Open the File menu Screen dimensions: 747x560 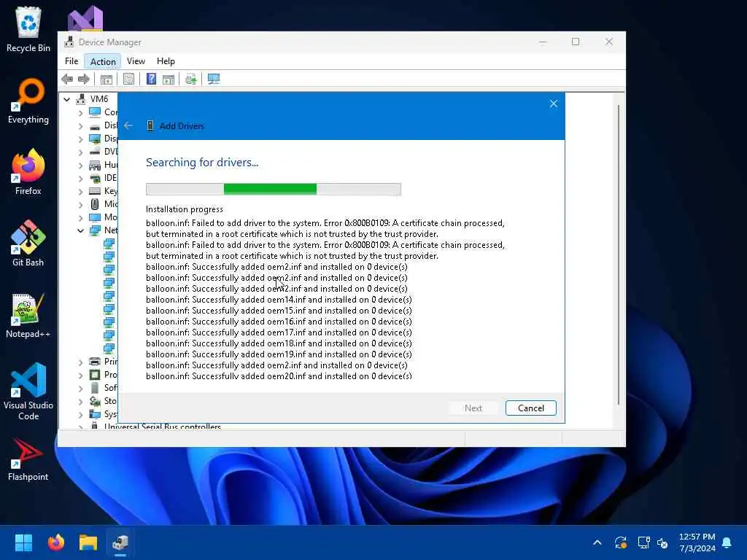[x=71, y=61]
